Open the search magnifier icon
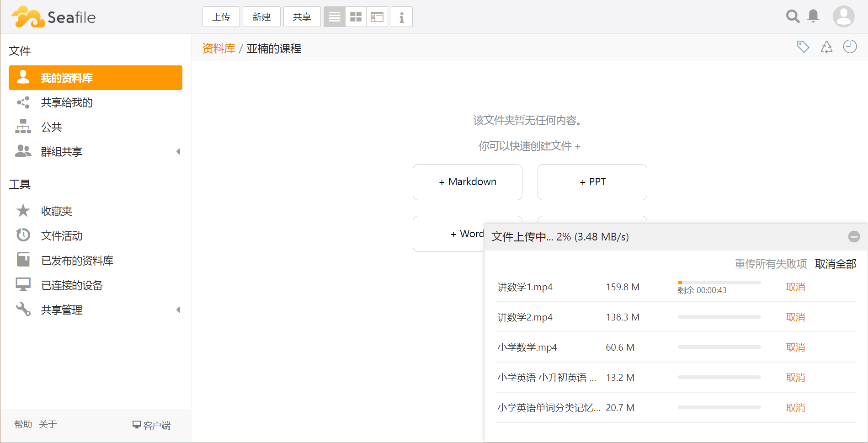The height and width of the screenshot is (443, 868). point(793,16)
